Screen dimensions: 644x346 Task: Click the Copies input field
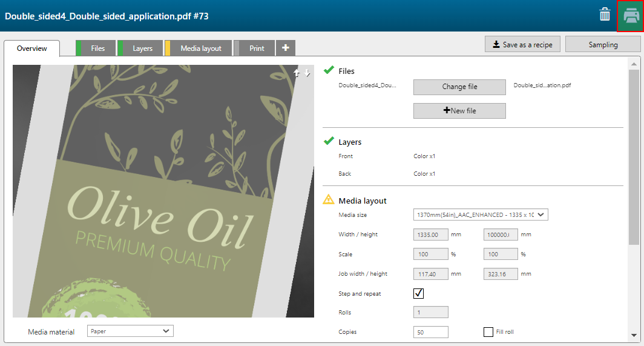[x=430, y=332]
